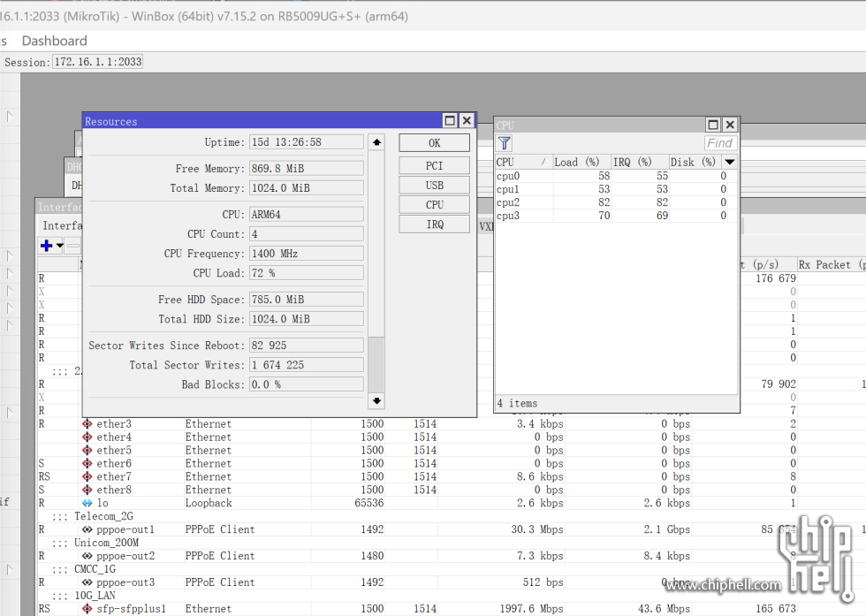
Task: Click the blue plus add interface icon
Action: tap(47, 246)
